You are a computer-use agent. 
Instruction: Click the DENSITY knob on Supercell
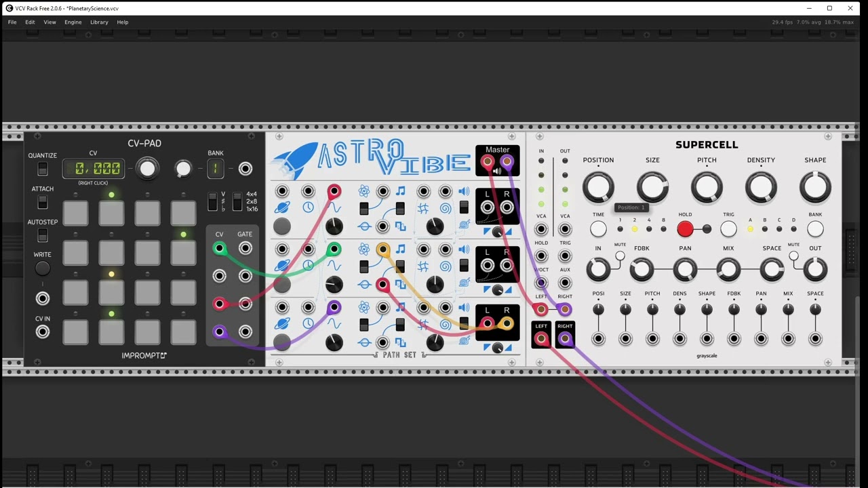761,188
